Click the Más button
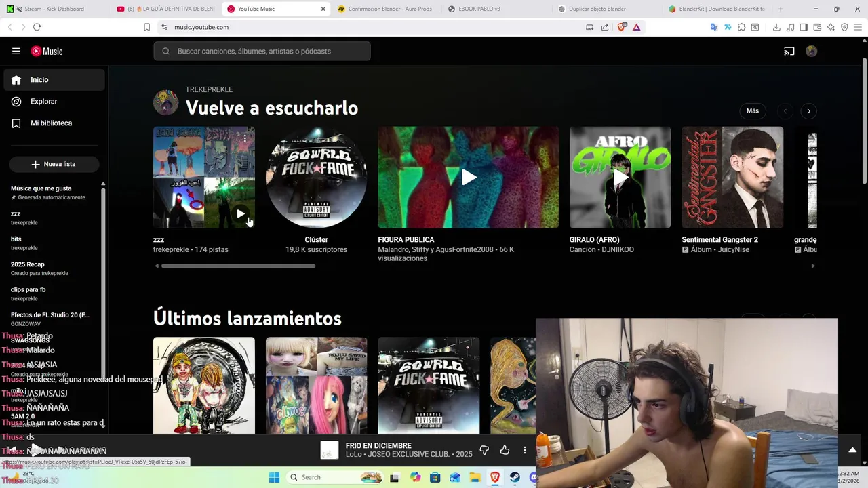The height and width of the screenshot is (488, 868). 753,110
